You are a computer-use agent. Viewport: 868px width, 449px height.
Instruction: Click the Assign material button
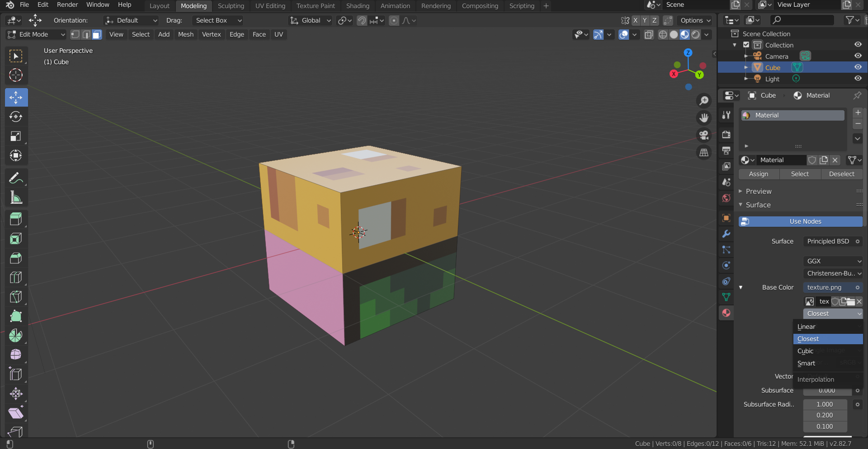tap(759, 174)
